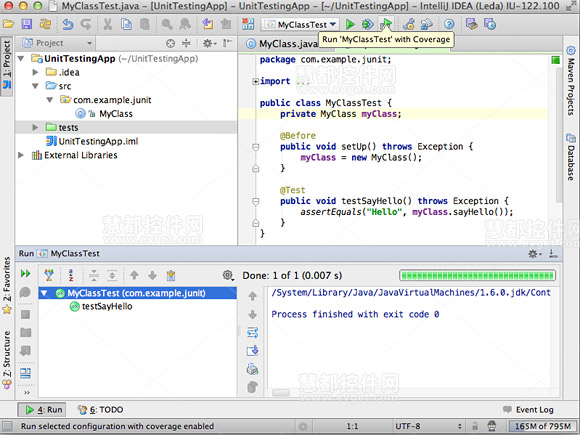Click the Clear All trash icon
This screenshot has width=580, height=435.
[253, 387]
